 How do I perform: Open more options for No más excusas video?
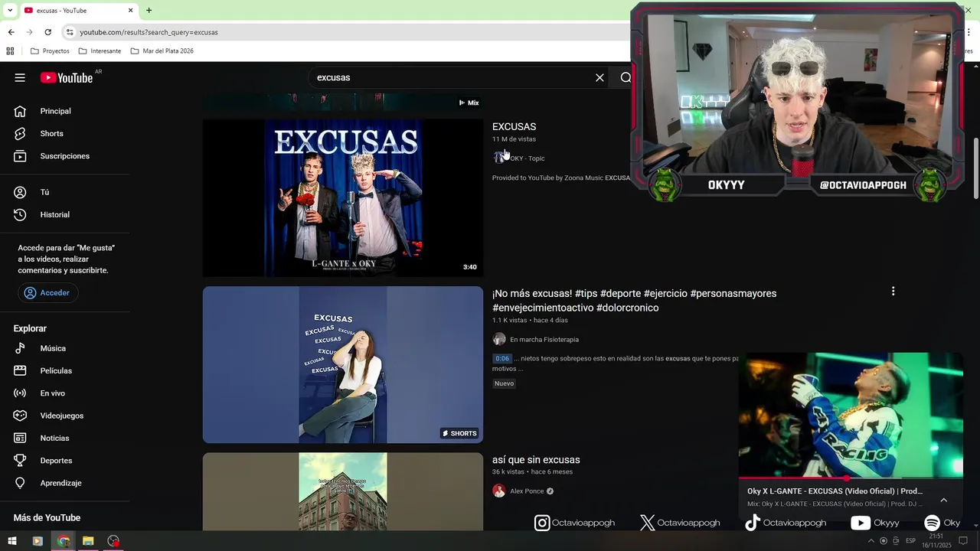tap(893, 291)
